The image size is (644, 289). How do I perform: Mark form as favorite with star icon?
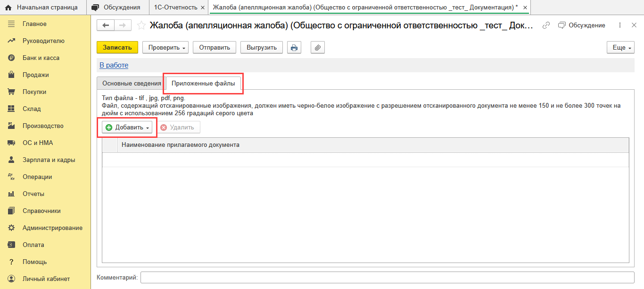[x=141, y=25]
